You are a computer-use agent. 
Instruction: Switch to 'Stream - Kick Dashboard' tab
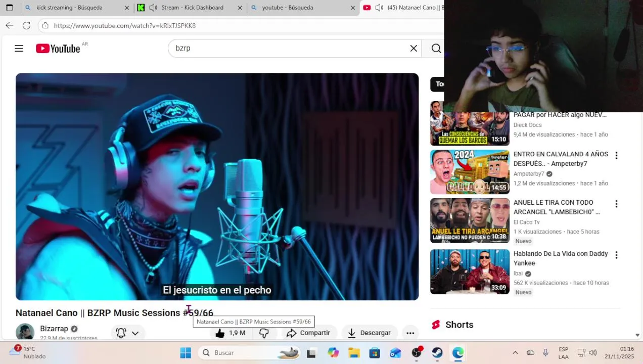tap(192, 8)
